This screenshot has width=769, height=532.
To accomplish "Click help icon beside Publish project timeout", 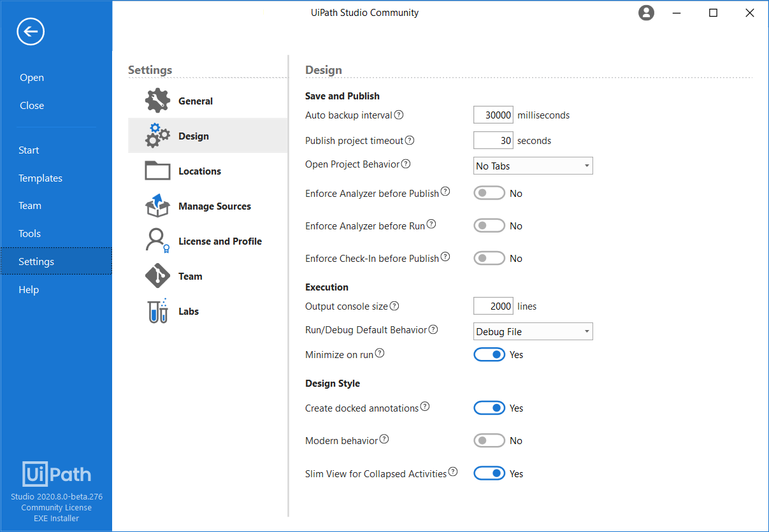I will click(x=410, y=140).
